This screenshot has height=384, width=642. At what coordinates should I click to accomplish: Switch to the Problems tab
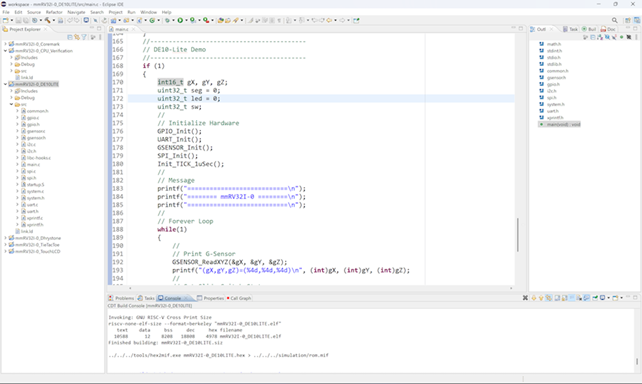click(121, 298)
